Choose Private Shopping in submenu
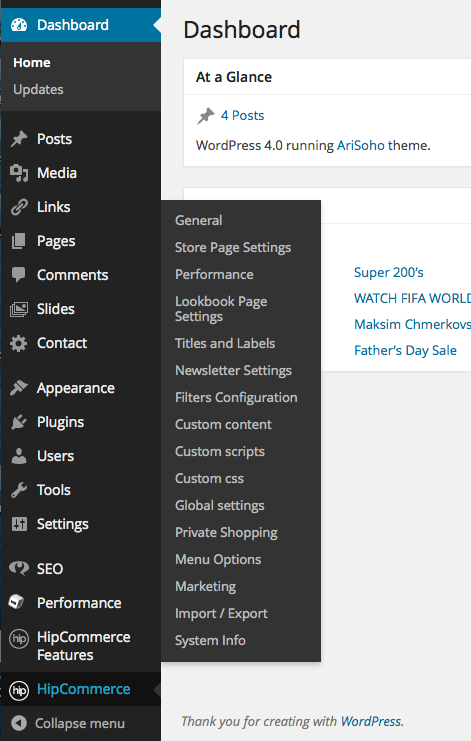This screenshot has height=741, width=471. [226, 533]
